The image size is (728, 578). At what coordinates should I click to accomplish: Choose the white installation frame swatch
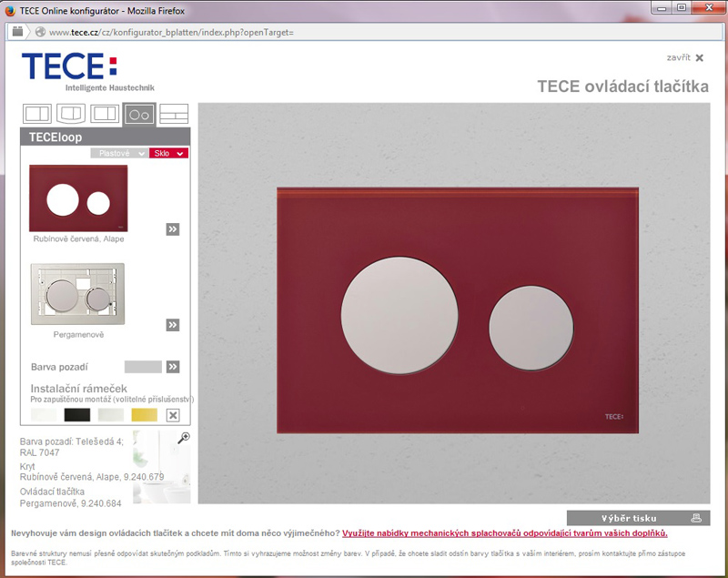[x=44, y=414]
